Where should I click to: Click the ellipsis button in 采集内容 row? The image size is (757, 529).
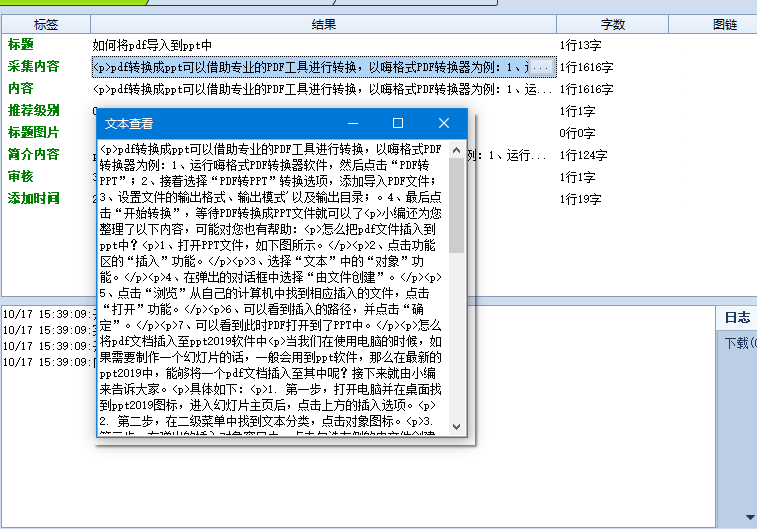tap(542, 67)
